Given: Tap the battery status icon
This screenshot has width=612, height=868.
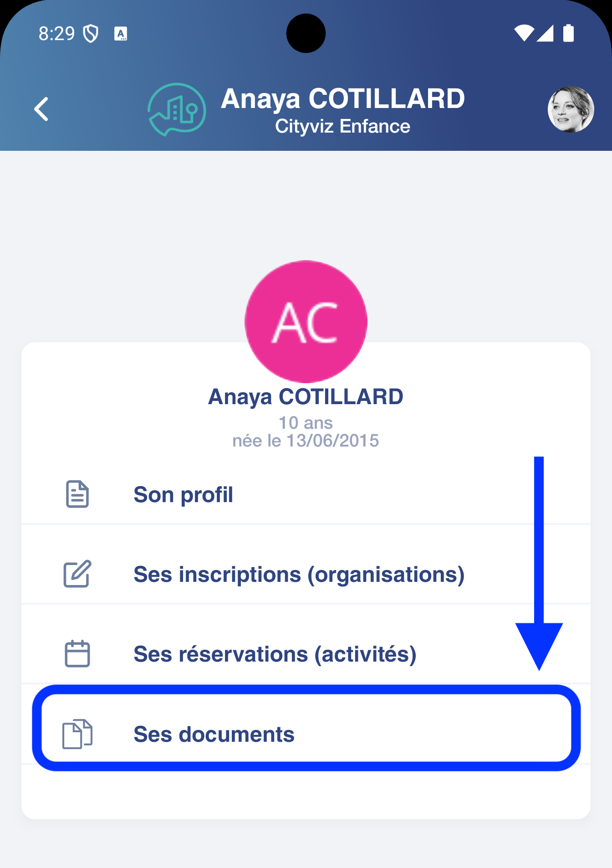Looking at the screenshot, I should click(568, 33).
